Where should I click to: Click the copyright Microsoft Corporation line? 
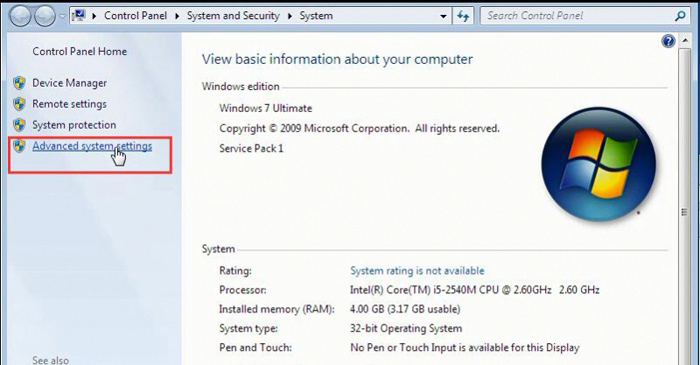[x=359, y=129]
